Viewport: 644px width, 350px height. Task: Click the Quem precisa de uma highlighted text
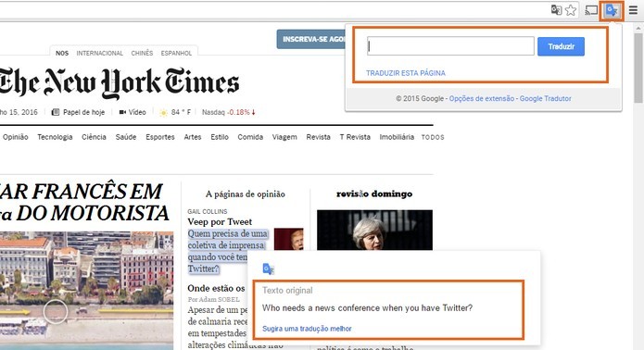tap(228, 233)
